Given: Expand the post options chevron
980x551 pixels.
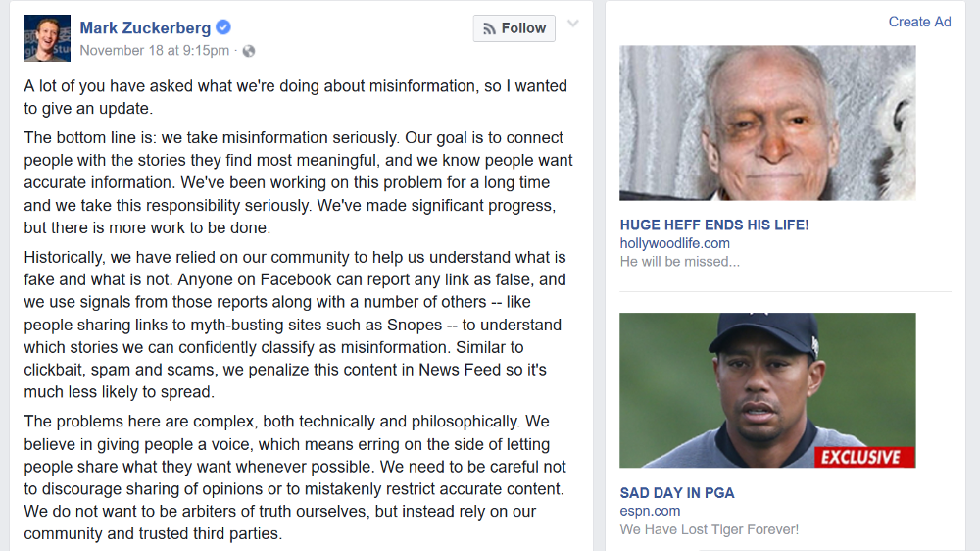Looking at the screenshot, I should coord(573,25).
